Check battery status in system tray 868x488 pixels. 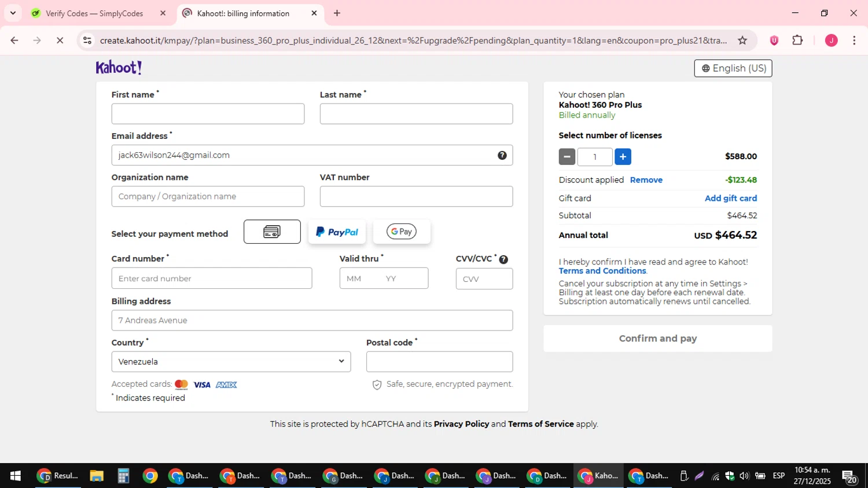(760, 476)
